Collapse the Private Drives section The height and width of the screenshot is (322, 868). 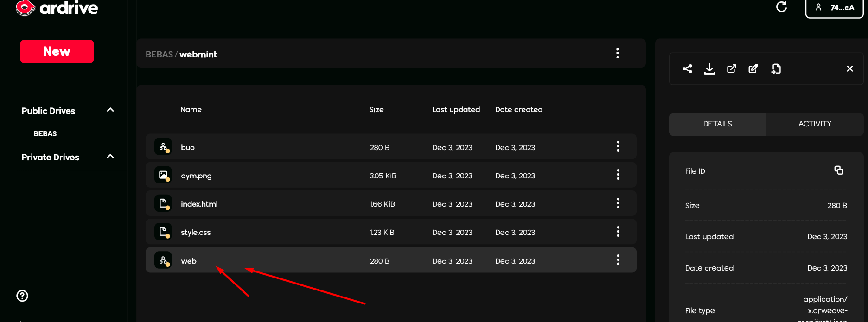[110, 157]
